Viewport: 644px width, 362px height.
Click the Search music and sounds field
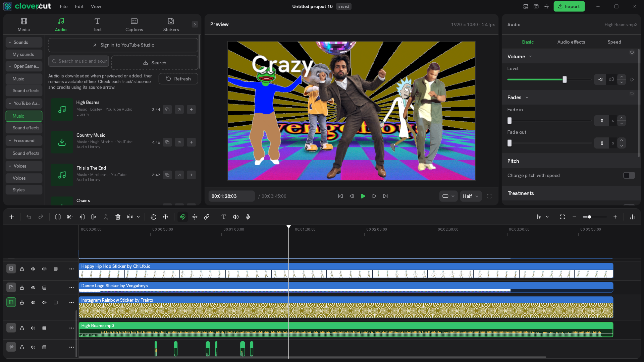pyautogui.click(x=79, y=61)
